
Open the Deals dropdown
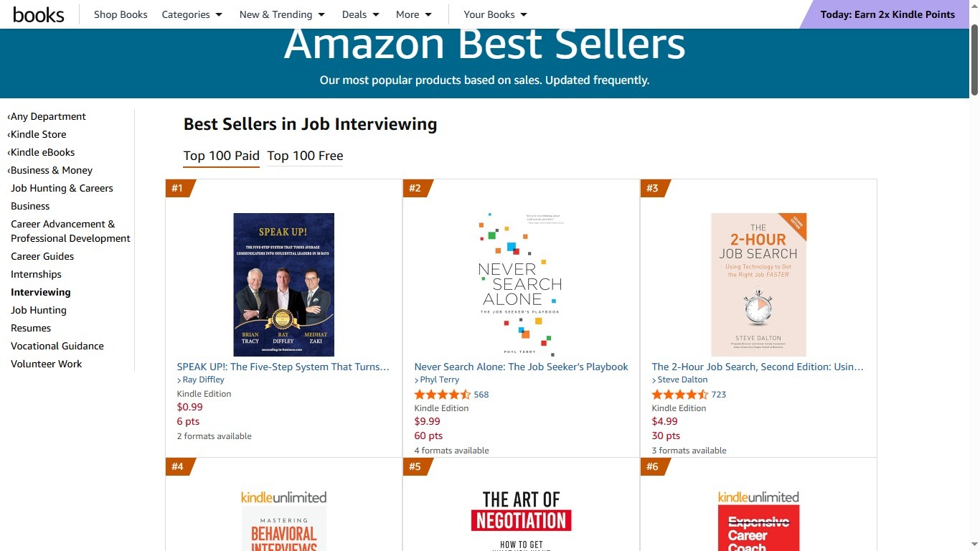[359, 14]
